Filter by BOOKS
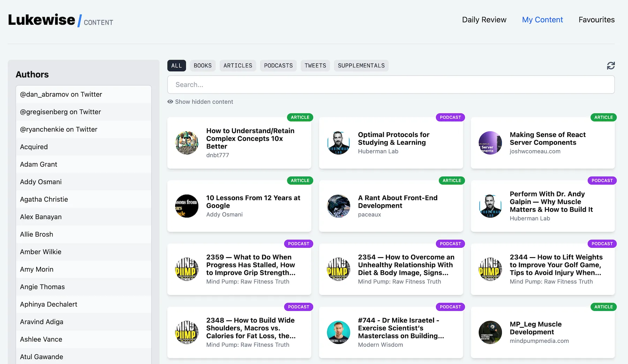The image size is (628, 364). point(203,66)
